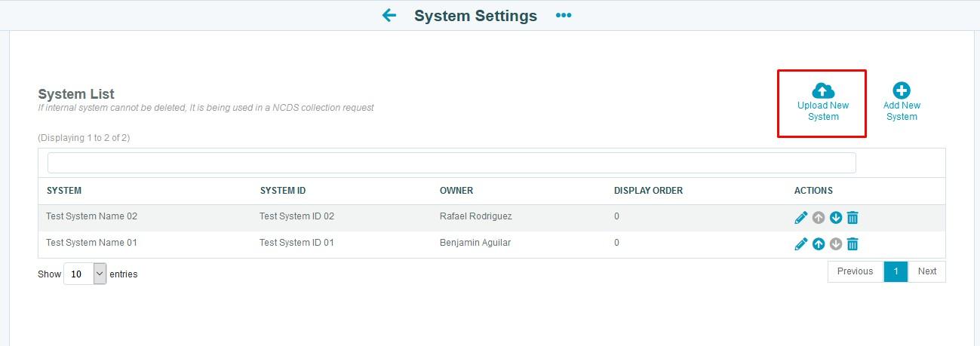Select the Test System Name 02 cell
Viewport: 980px width, 346px height.
(x=91, y=216)
